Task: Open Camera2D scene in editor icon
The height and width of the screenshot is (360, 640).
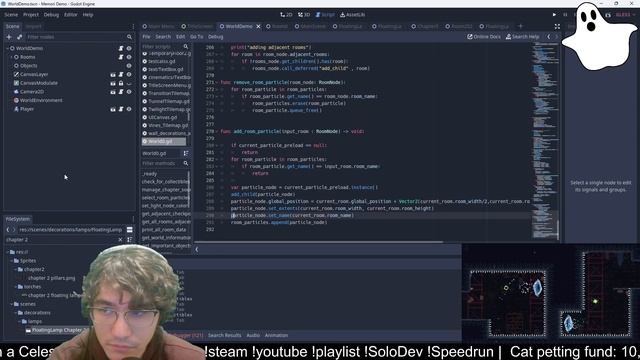Action: click(113, 91)
